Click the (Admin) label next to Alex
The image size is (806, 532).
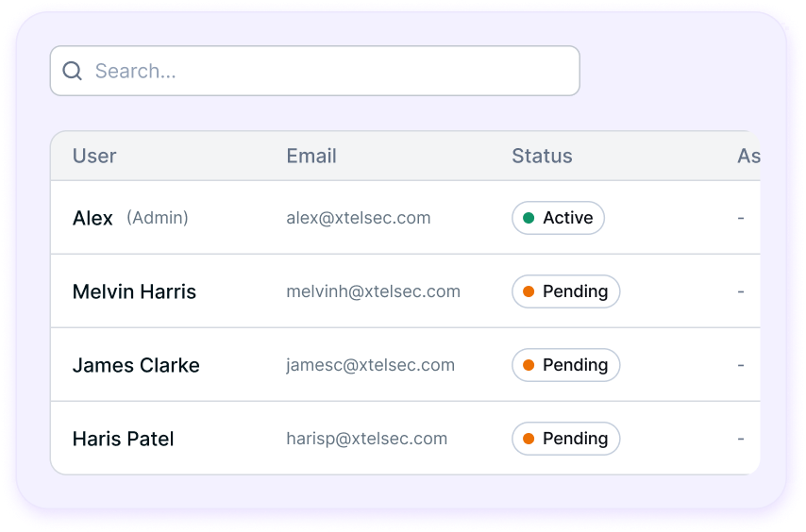(158, 218)
